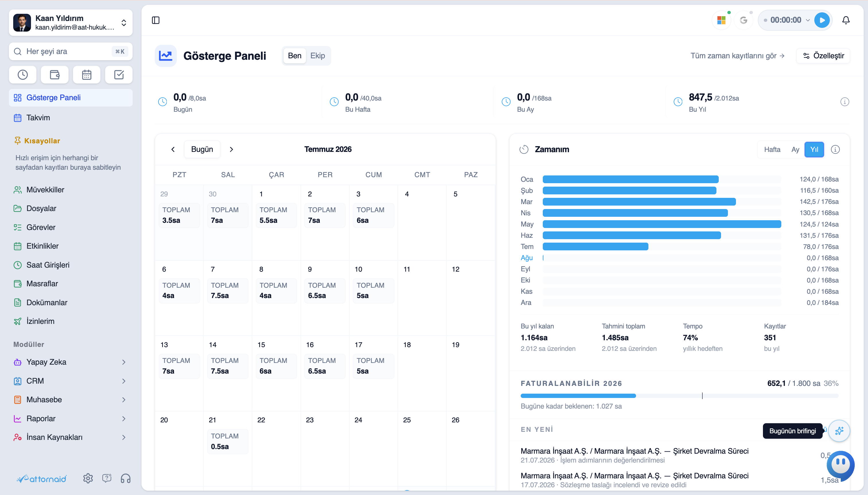The height and width of the screenshot is (495, 868).
Task: Open the notifications bell
Action: pos(846,20)
